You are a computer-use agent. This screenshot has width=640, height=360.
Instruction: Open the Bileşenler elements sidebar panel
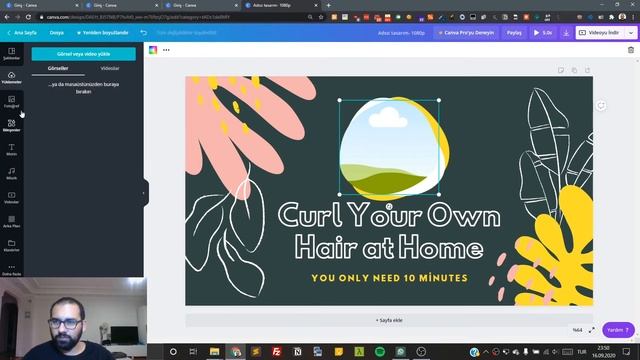[x=11, y=125]
